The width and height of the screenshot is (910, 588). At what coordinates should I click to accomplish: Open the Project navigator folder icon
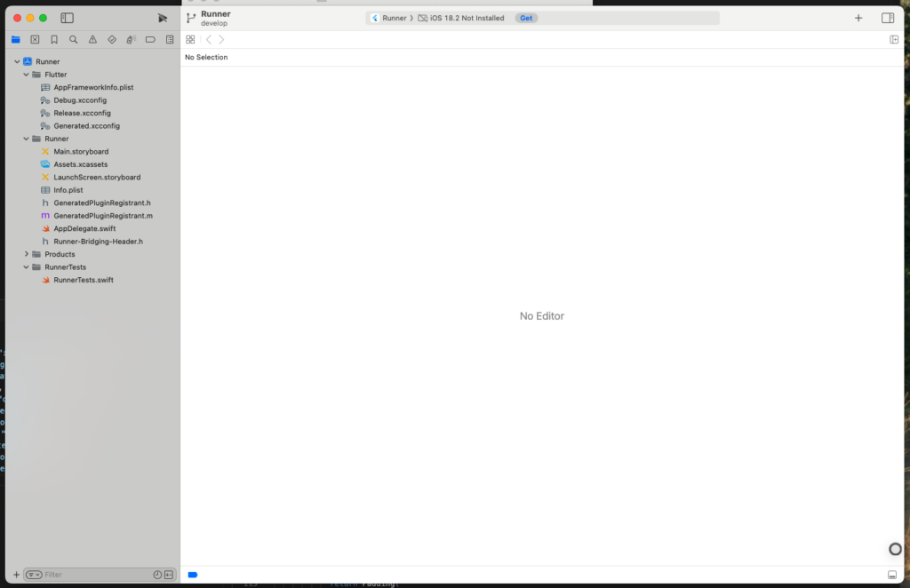point(16,39)
